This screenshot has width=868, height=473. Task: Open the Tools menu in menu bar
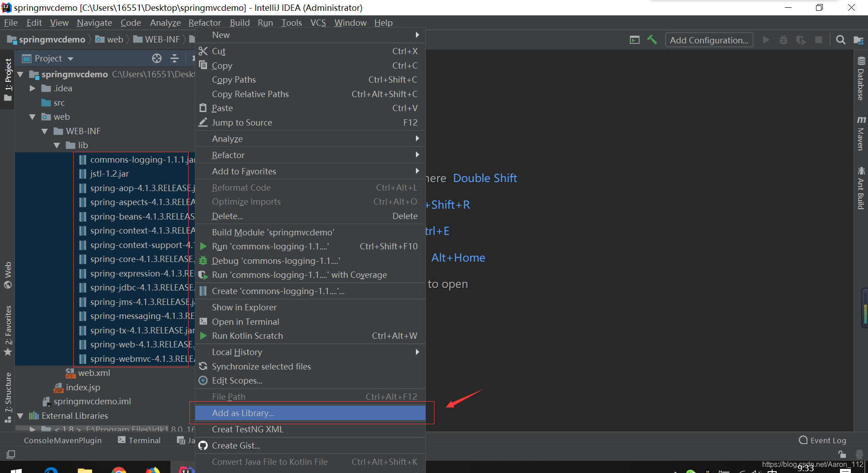point(291,23)
